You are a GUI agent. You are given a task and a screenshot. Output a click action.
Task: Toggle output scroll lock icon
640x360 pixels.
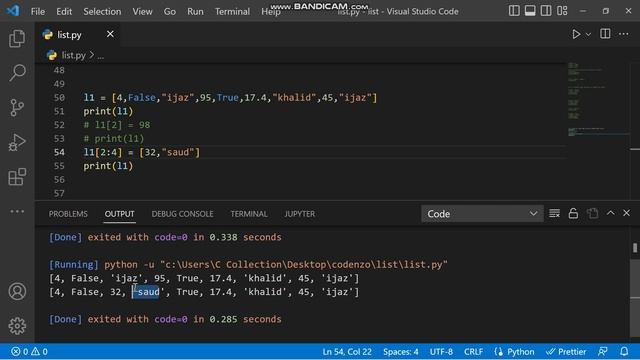[573, 213]
